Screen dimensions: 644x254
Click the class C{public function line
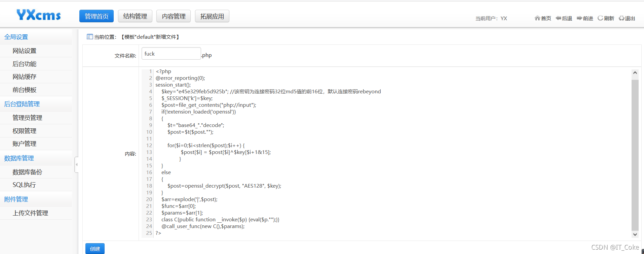point(220,220)
